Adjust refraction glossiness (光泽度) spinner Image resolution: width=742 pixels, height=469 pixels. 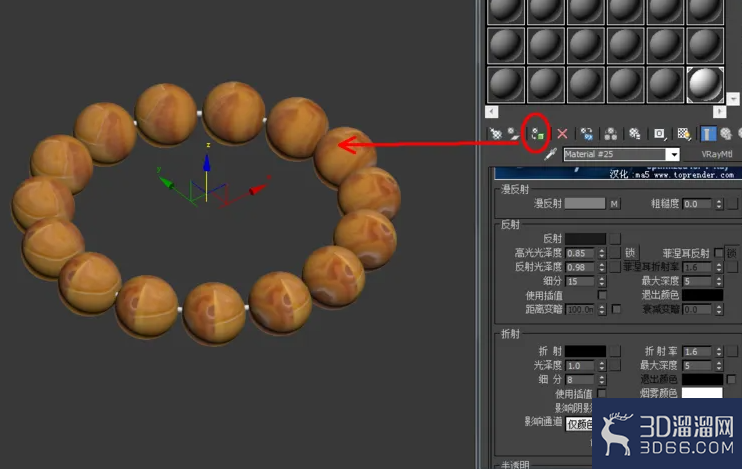tap(601, 366)
